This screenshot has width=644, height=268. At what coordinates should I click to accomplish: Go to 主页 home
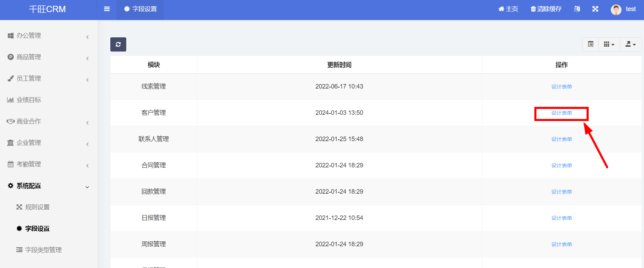(x=508, y=9)
